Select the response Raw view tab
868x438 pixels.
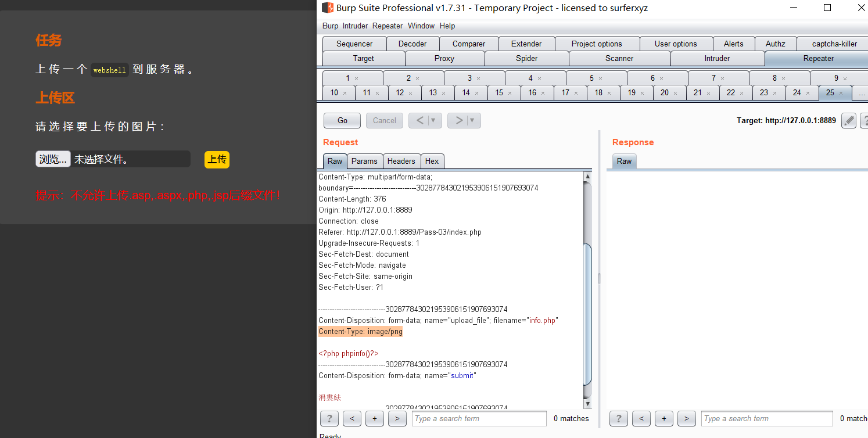(624, 161)
